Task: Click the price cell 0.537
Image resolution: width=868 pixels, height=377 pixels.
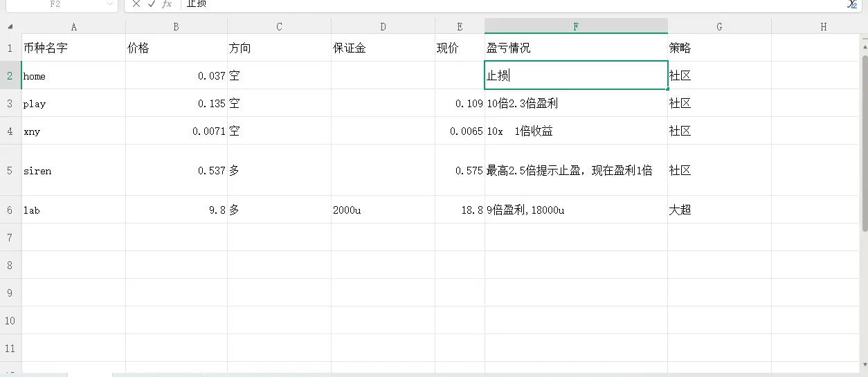Action: [x=177, y=170]
